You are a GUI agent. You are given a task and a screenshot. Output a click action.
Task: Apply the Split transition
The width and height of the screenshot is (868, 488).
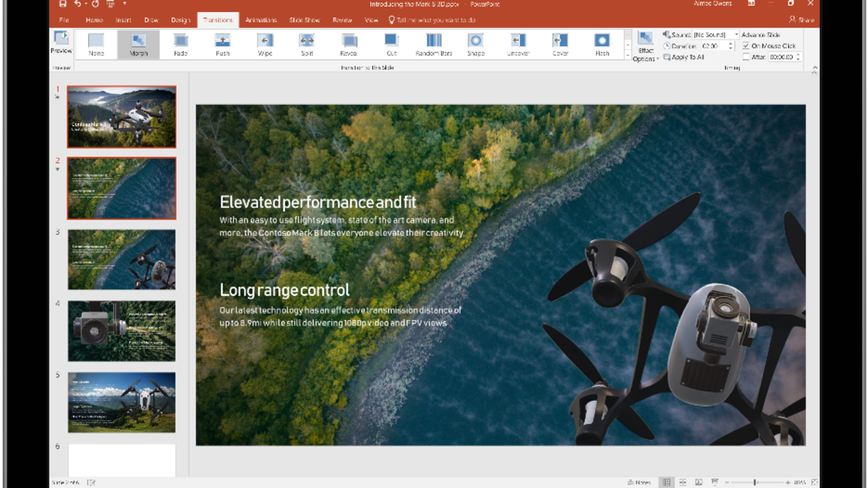[307, 45]
